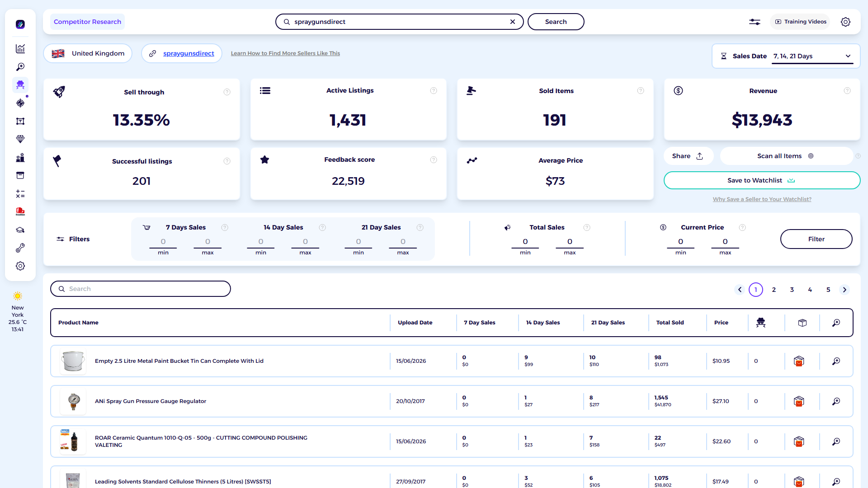Viewport: 868px width, 488px height.
Task: Save seller to Watchlist
Action: click(x=762, y=180)
